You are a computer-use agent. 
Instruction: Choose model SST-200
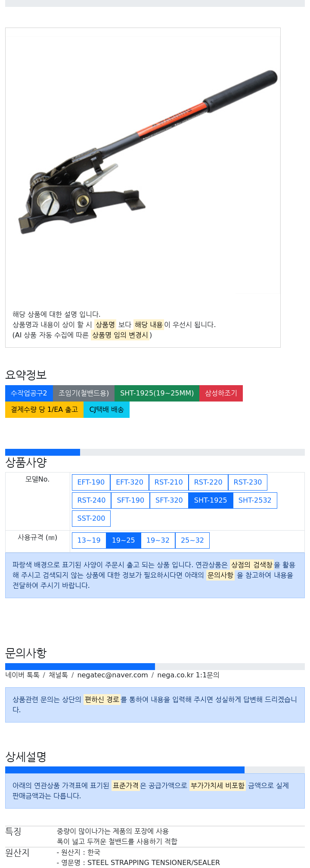(91, 518)
